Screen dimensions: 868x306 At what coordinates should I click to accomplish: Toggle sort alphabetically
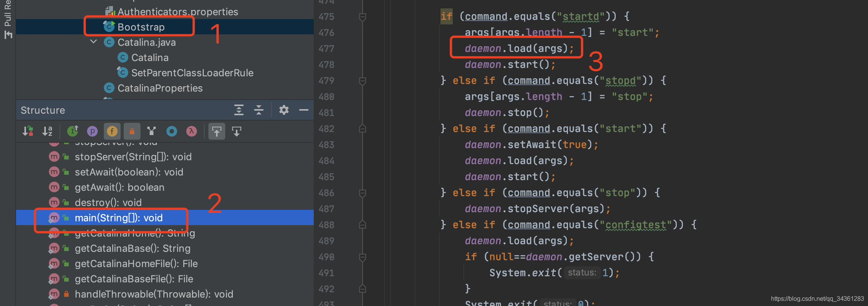pyautogui.click(x=47, y=131)
